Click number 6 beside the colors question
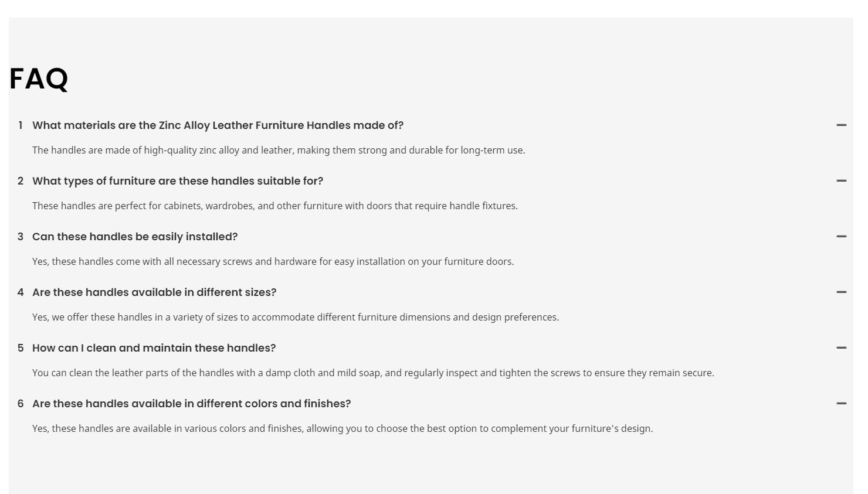The image size is (868, 494). [21, 404]
